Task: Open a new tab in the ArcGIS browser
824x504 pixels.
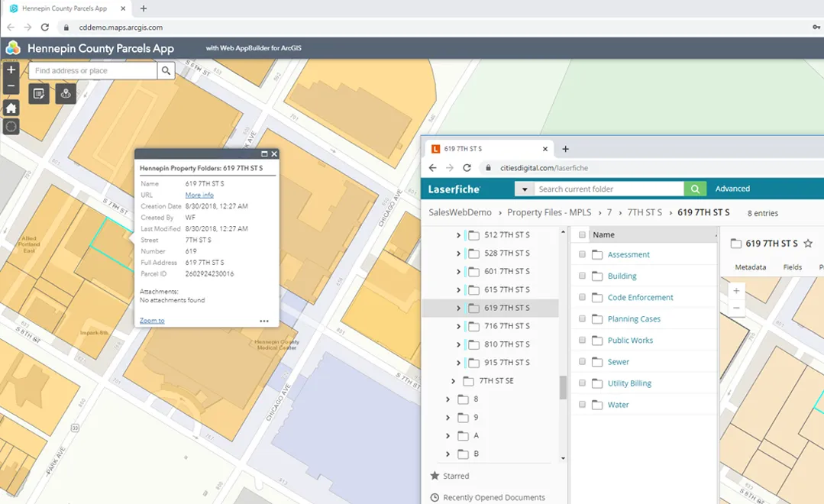Action: tap(144, 8)
